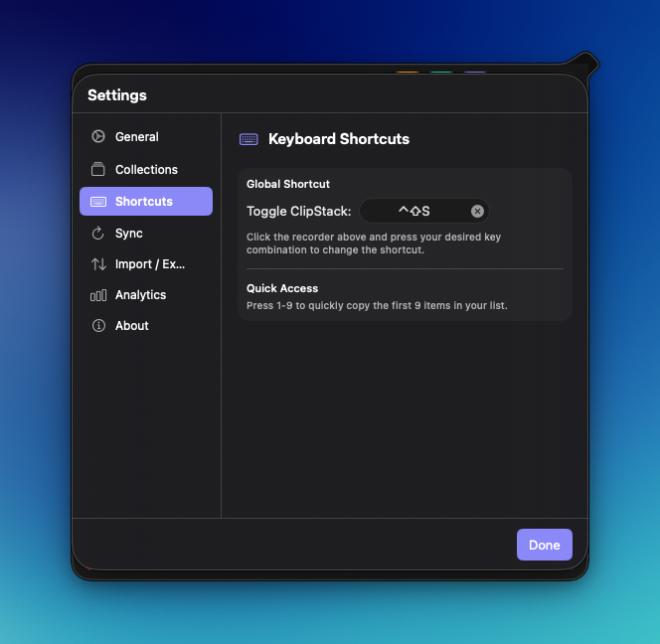Viewport: 660px width, 644px height.
Task: Click the Sync circular arrow icon
Action: 98,234
